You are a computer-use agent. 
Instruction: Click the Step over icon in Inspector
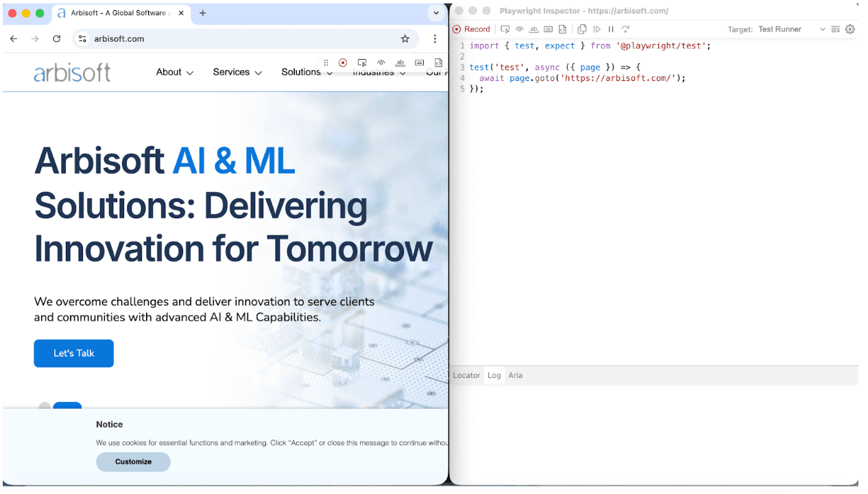(x=625, y=30)
